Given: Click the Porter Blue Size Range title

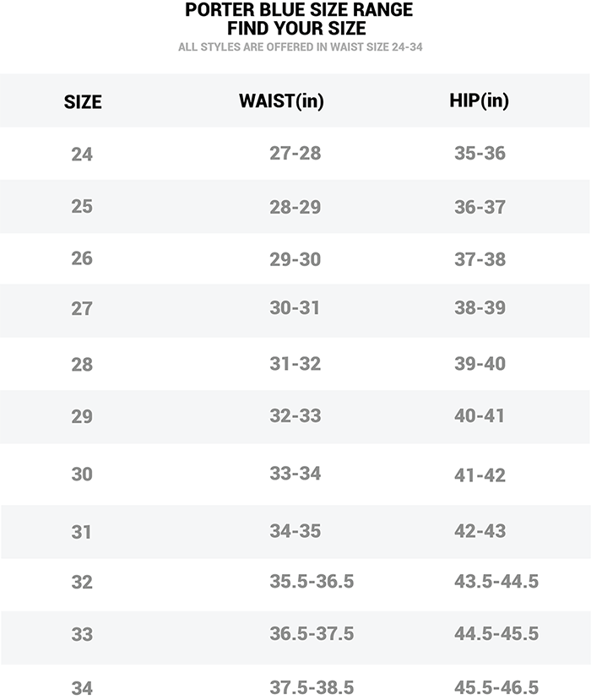Looking at the screenshot, I should 299,10.
